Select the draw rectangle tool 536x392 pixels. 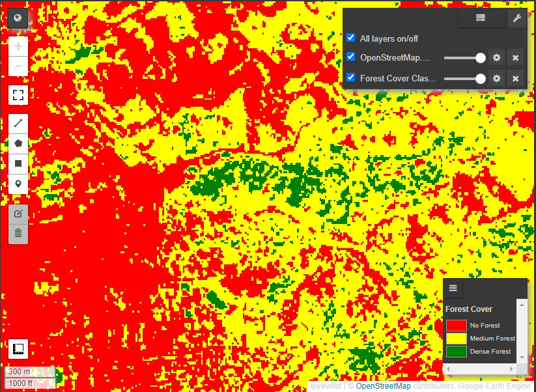coord(18,163)
